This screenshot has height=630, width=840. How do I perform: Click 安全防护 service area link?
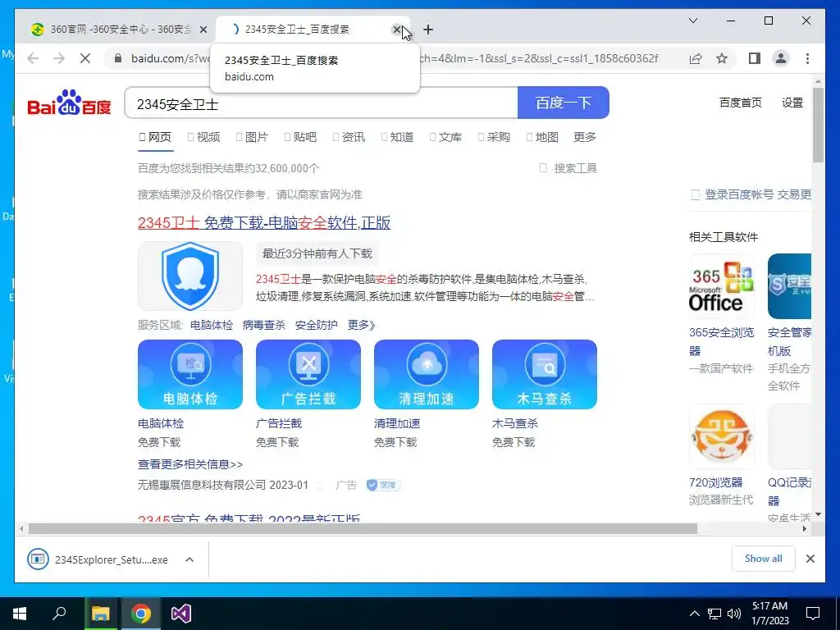316,325
